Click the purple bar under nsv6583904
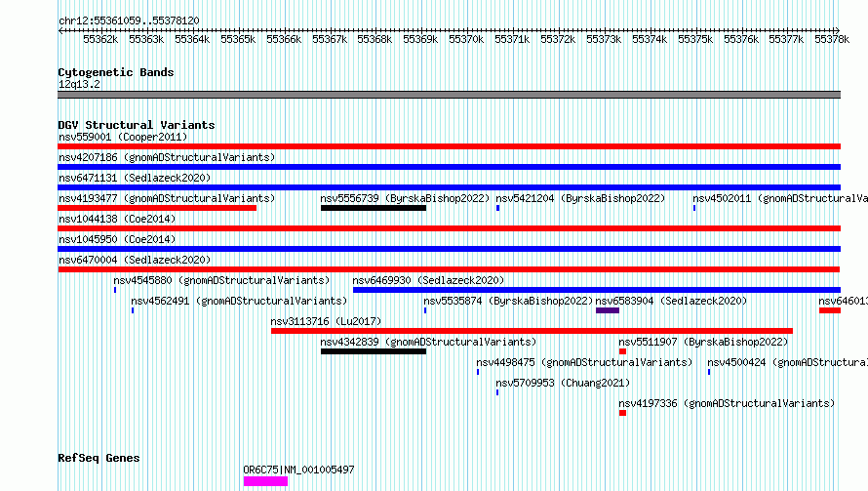This screenshot has height=491, width=868. pos(608,310)
